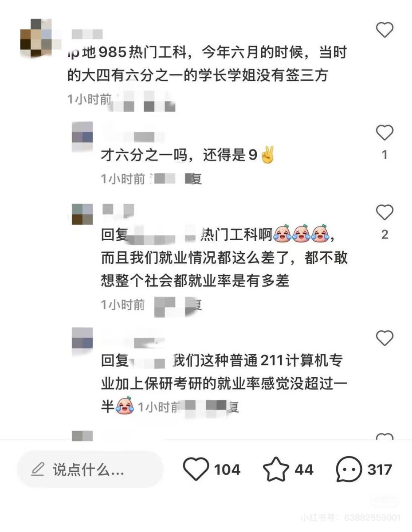Tap the top comment text about 签三方
This screenshot has width=412, height=532.
[206, 65]
